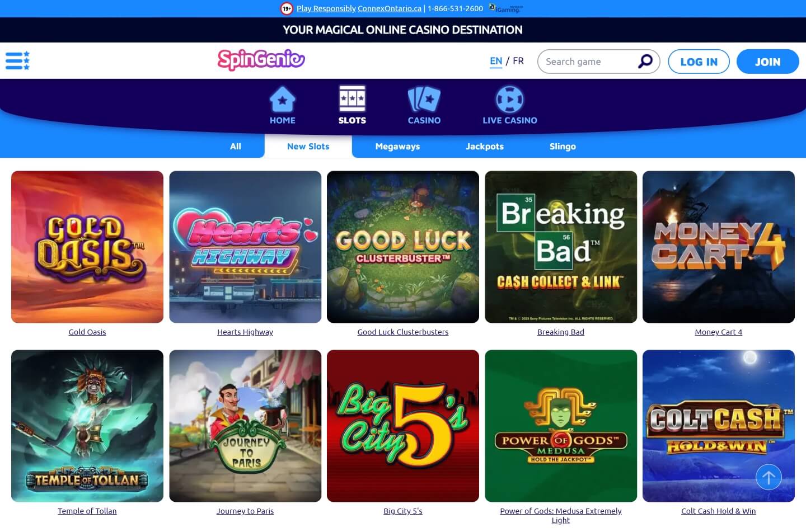Switch to the Jackpots tab
The height and width of the screenshot is (532, 806).
click(x=485, y=147)
